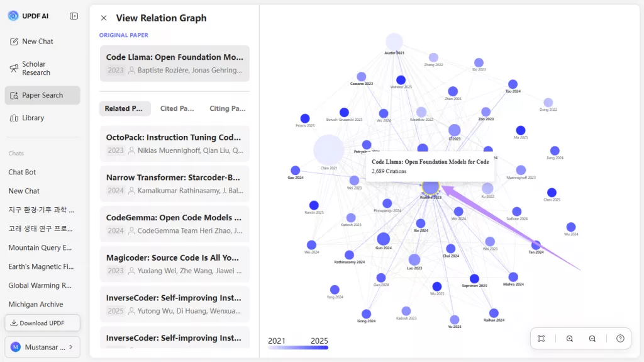Open the OctoPack paper entry
The image size is (644, 362).
click(174, 144)
